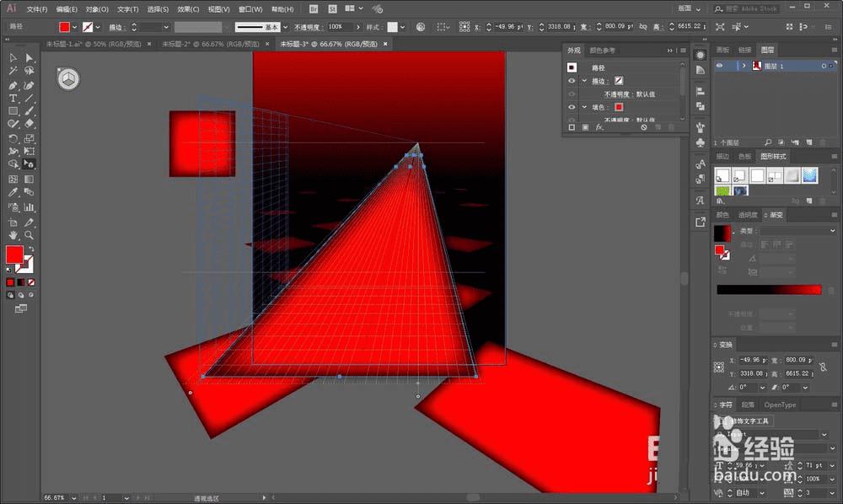Image resolution: width=843 pixels, height=504 pixels.
Task: Open the Bridge (Br) icon
Action: [x=314, y=9]
